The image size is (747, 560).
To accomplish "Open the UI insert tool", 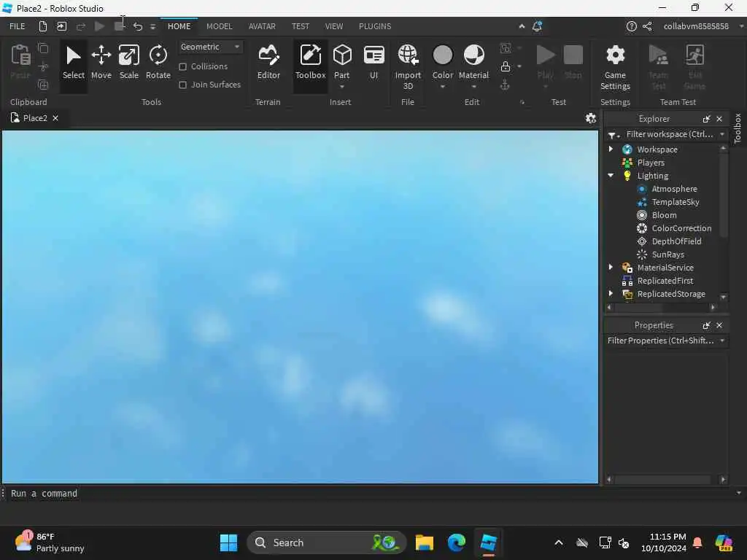I will [x=374, y=63].
